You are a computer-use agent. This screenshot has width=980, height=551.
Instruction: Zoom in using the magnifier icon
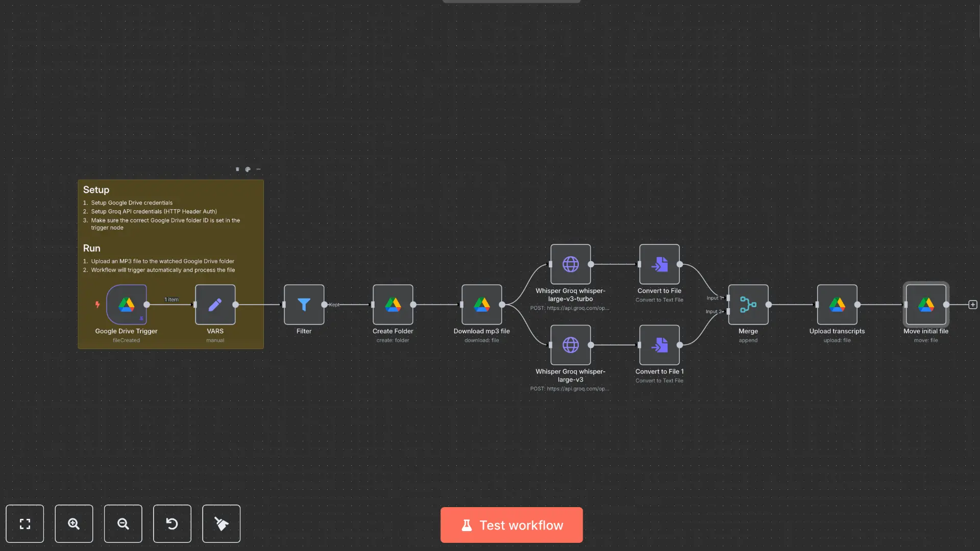point(74,523)
